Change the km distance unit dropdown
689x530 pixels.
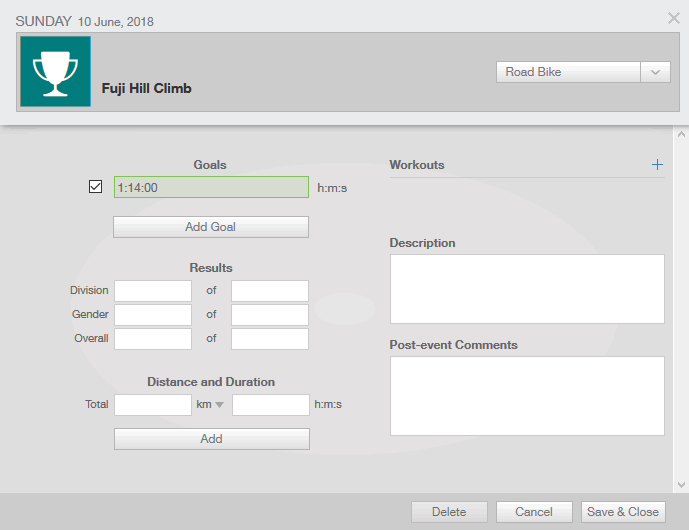[x=210, y=404]
